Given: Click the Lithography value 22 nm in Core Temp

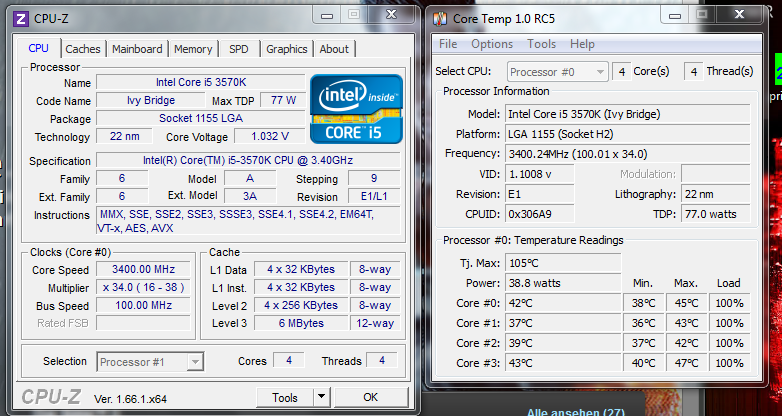Looking at the screenshot, I should tap(716, 194).
